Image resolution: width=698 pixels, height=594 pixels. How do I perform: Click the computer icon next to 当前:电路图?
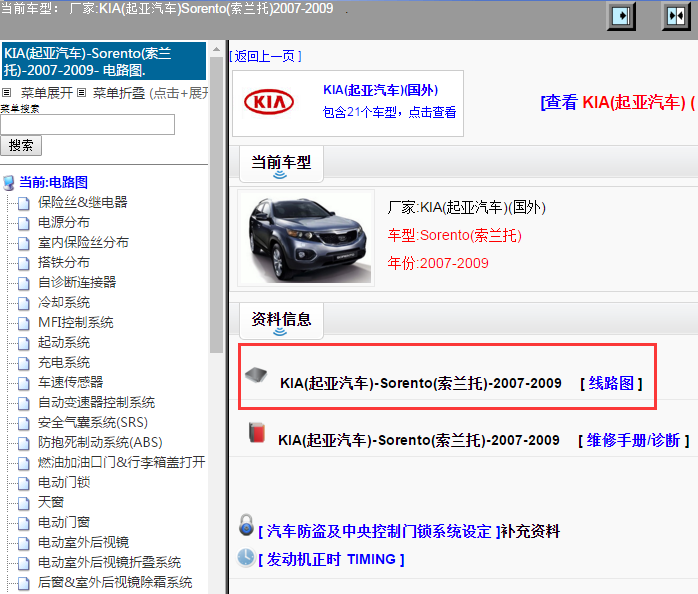click(8, 183)
